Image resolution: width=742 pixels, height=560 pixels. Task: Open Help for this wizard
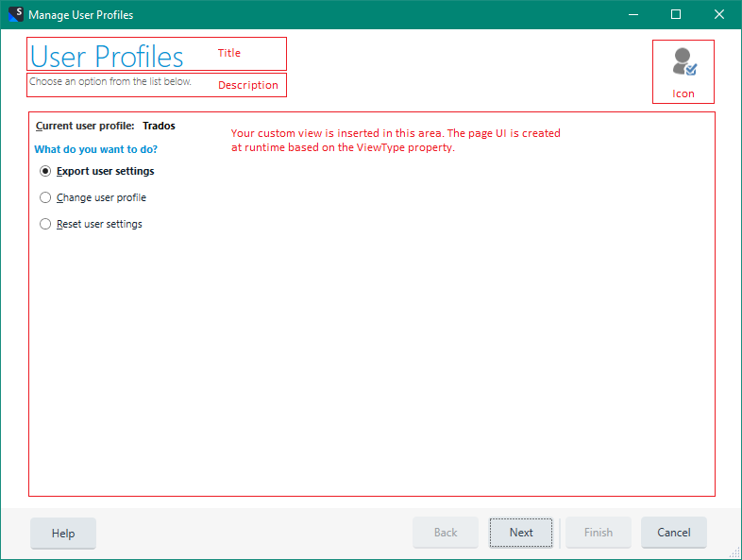pos(63,533)
